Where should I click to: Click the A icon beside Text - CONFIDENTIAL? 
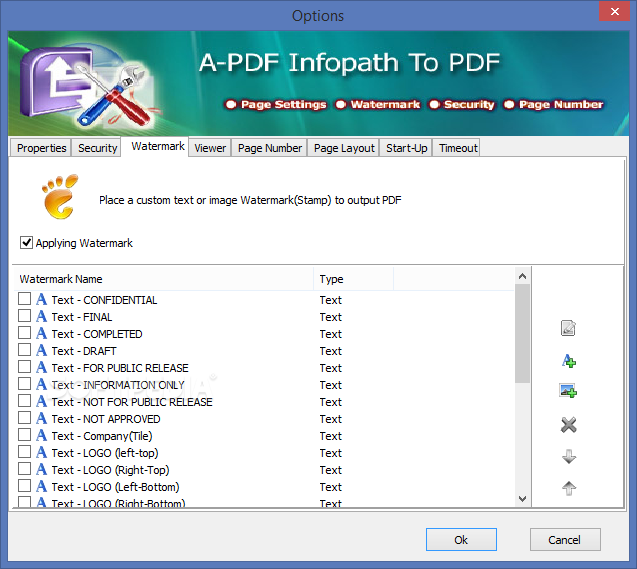(x=41, y=299)
